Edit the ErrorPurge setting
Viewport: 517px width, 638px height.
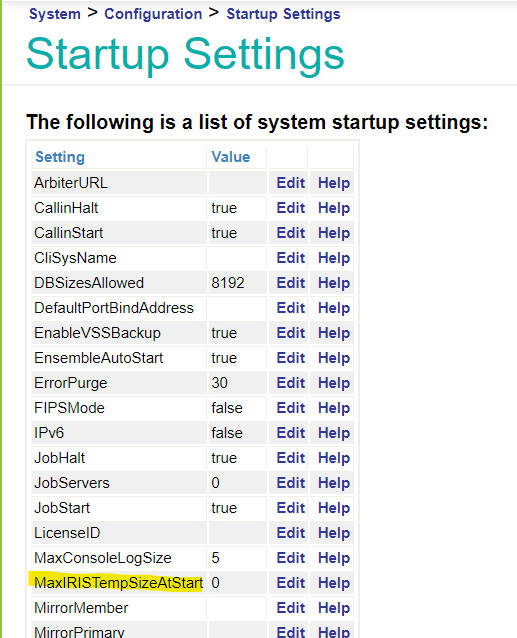coord(291,383)
